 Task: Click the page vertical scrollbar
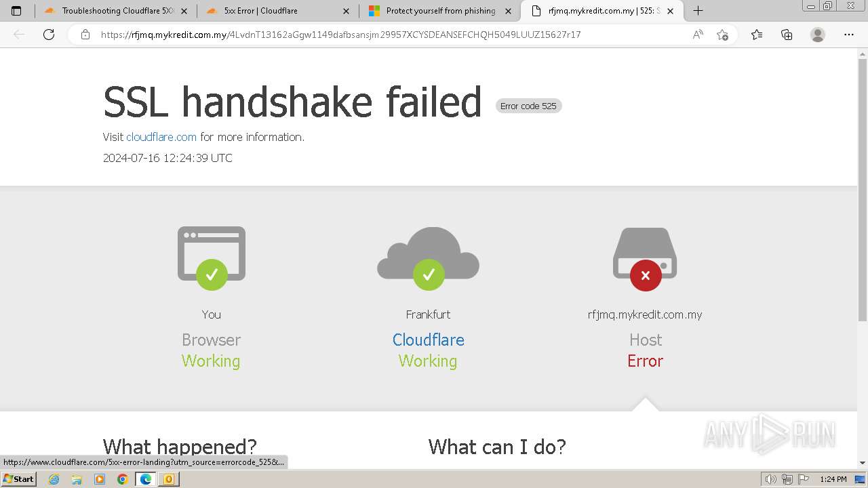(863, 190)
